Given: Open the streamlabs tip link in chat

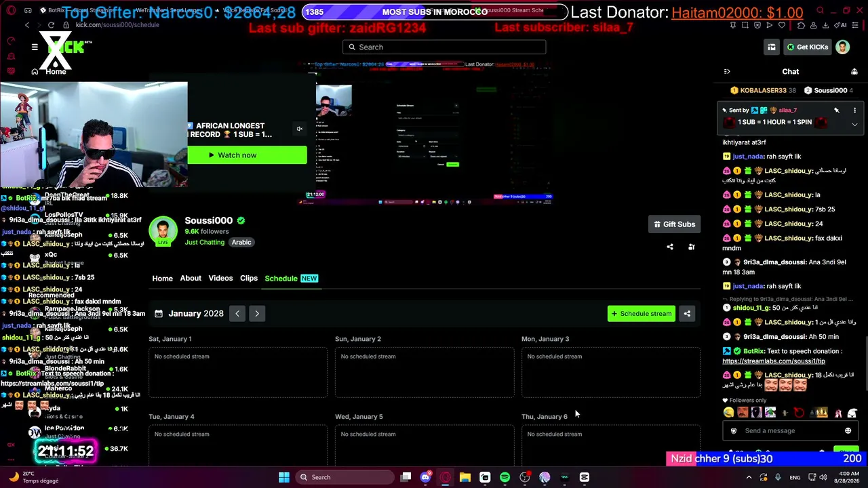Looking at the screenshot, I should (x=774, y=361).
